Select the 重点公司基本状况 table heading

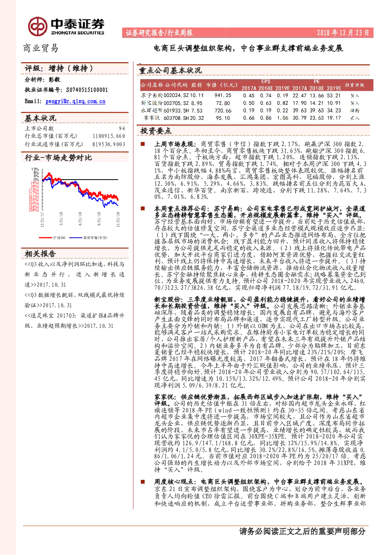(170, 70)
